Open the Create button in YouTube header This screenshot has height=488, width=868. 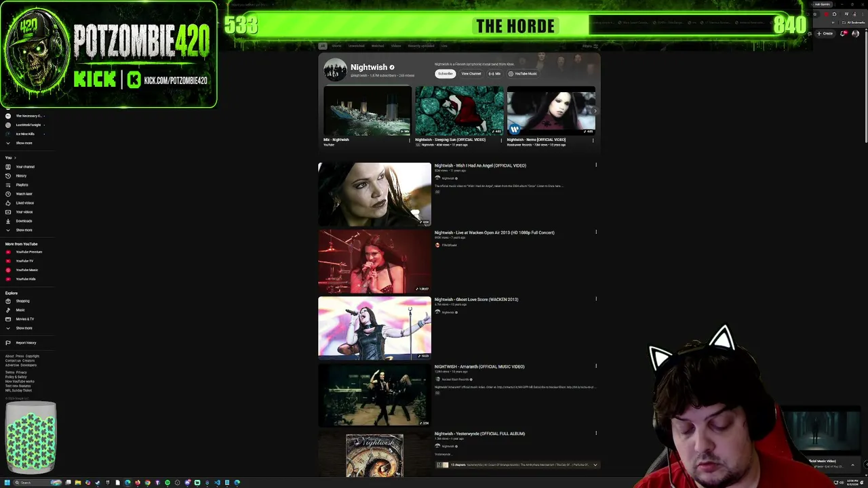[x=825, y=33]
